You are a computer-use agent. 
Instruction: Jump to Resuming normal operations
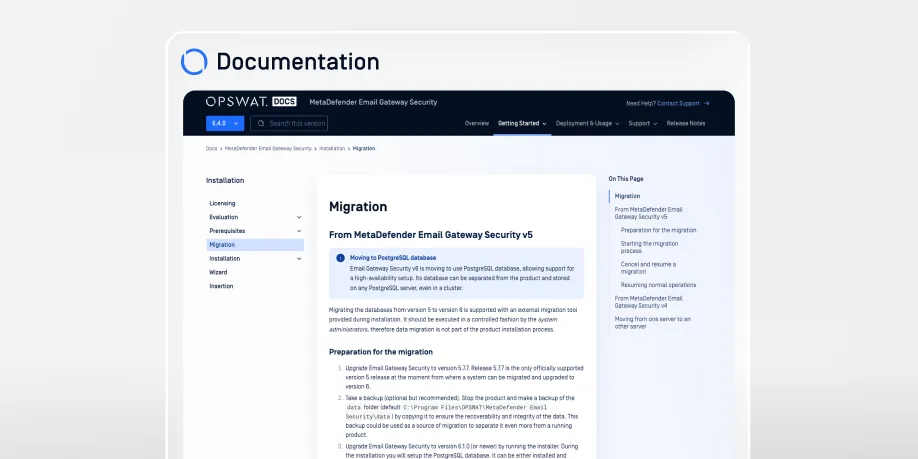[659, 285]
